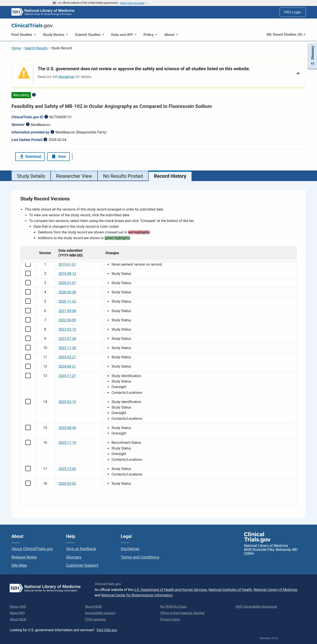
Task: Click the PRS Login button
Action: (292, 12)
